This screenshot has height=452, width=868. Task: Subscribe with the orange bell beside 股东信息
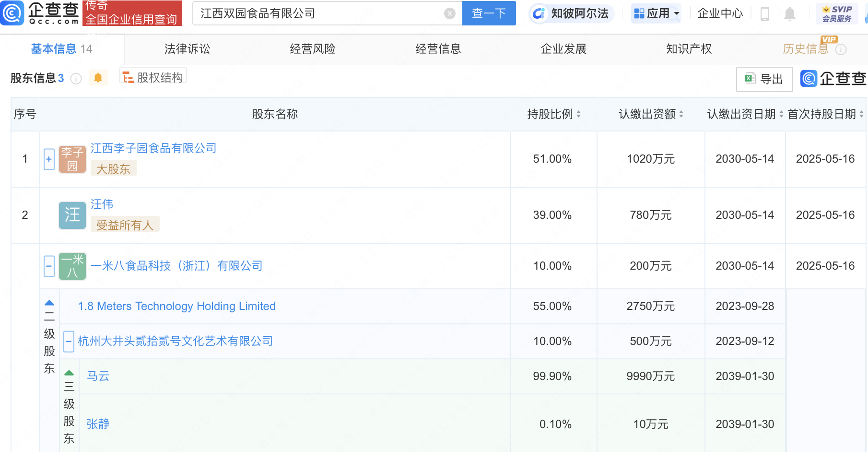coord(98,78)
